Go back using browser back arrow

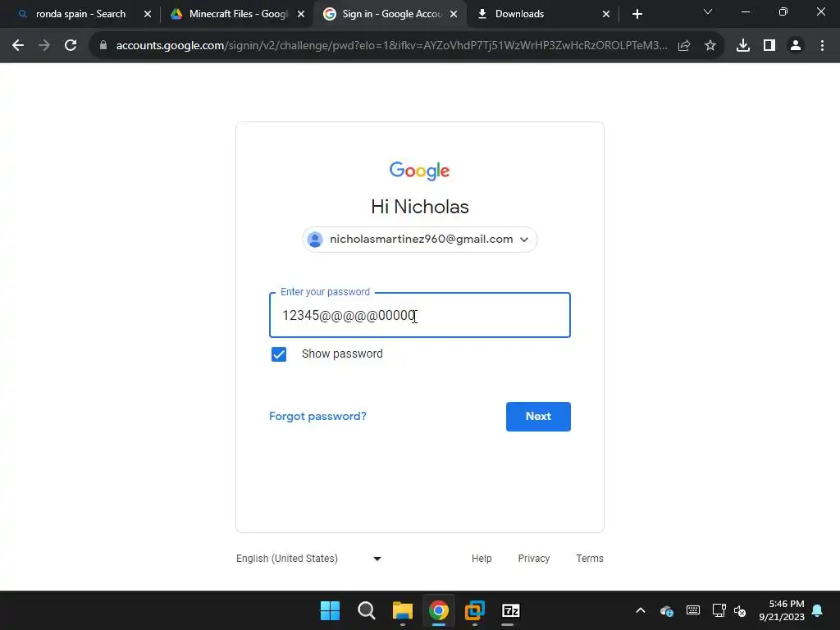18,46
